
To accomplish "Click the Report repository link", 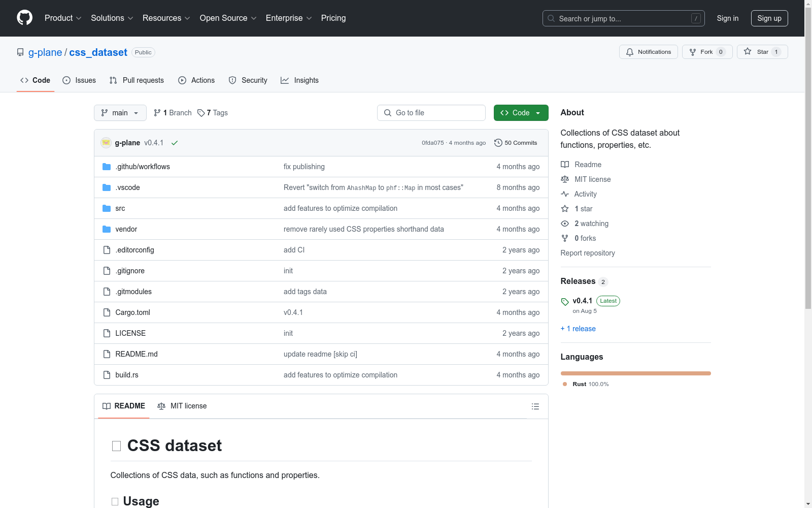I will tap(588, 253).
